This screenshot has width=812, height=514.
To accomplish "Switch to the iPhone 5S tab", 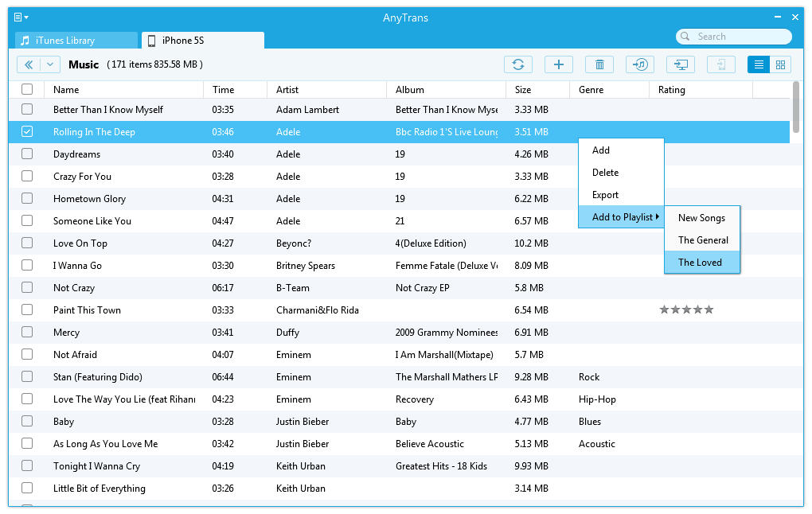I will 202,41.
